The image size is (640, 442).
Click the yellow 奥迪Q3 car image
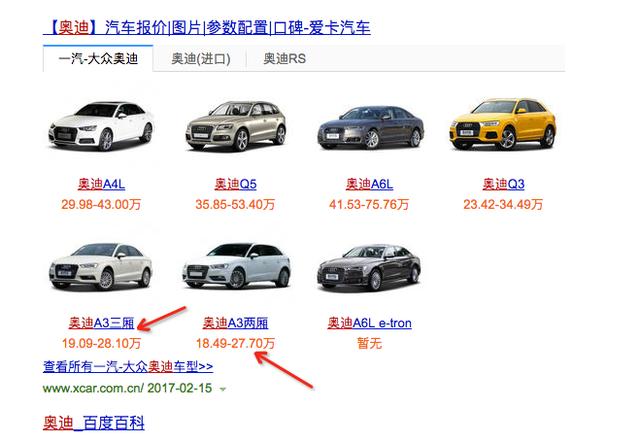[503, 124]
